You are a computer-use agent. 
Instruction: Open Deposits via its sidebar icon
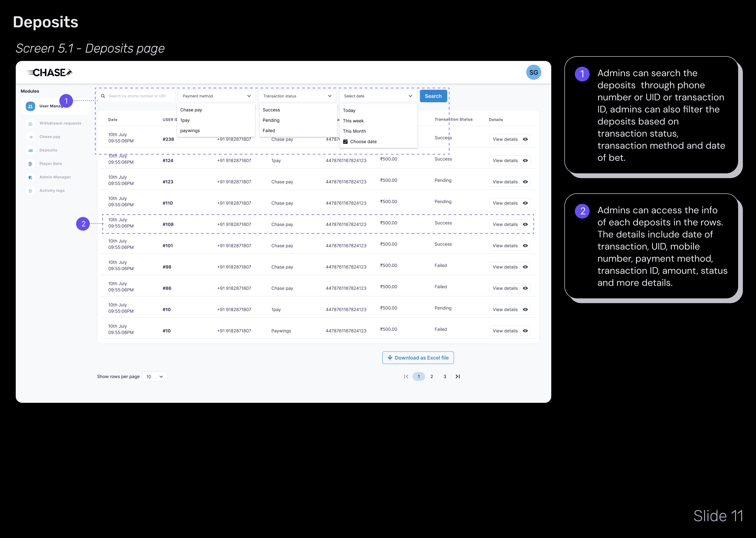coord(30,150)
